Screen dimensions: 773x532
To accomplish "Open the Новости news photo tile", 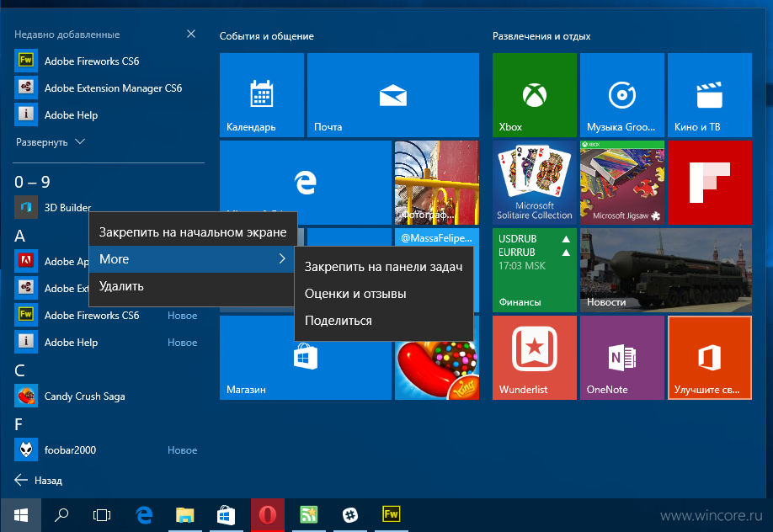I will click(x=666, y=270).
